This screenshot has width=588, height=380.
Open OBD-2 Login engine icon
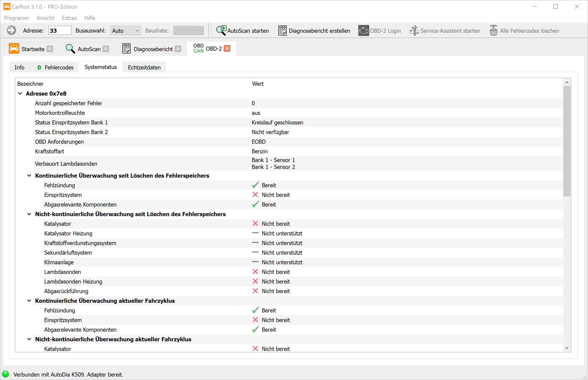click(363, 31)
